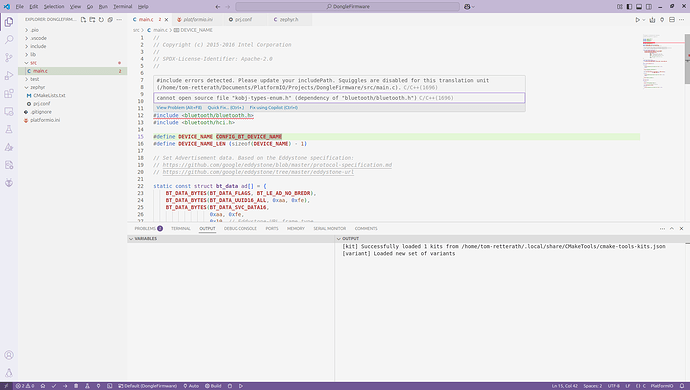Toggle the primary side bar
The image size is (690, 390).
(629, 7)
